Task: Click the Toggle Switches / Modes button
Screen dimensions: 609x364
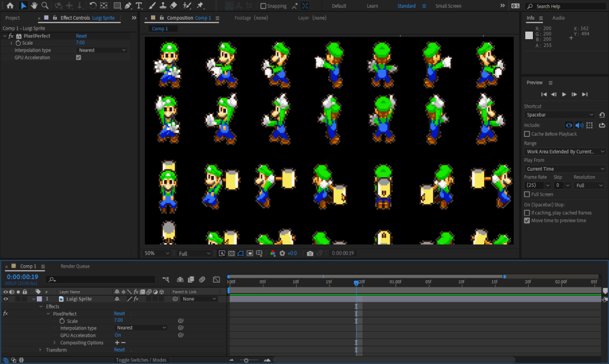Action: 141,360
